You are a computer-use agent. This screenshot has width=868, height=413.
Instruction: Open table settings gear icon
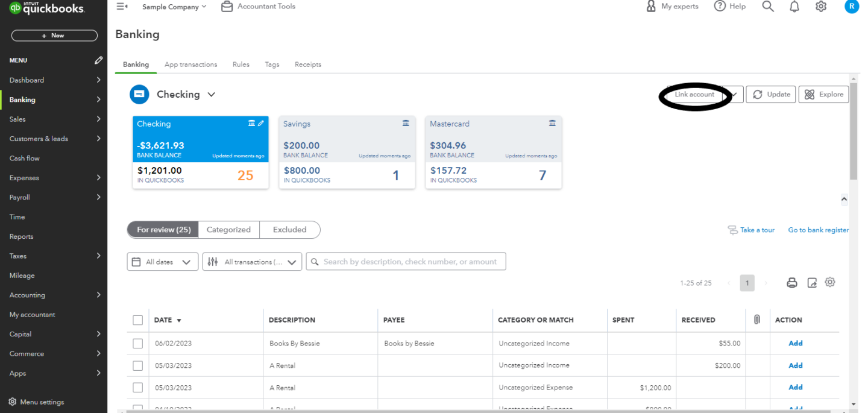pyautogui.click(x=830, y=282)
